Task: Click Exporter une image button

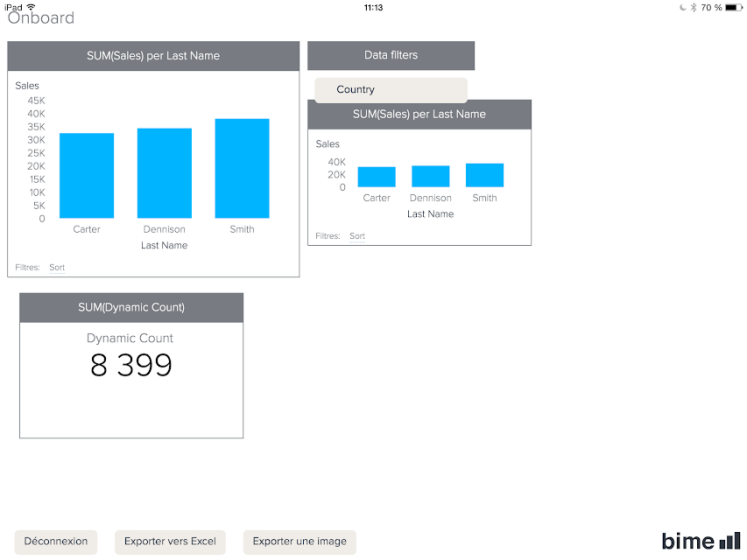Action: coord(300,542)
